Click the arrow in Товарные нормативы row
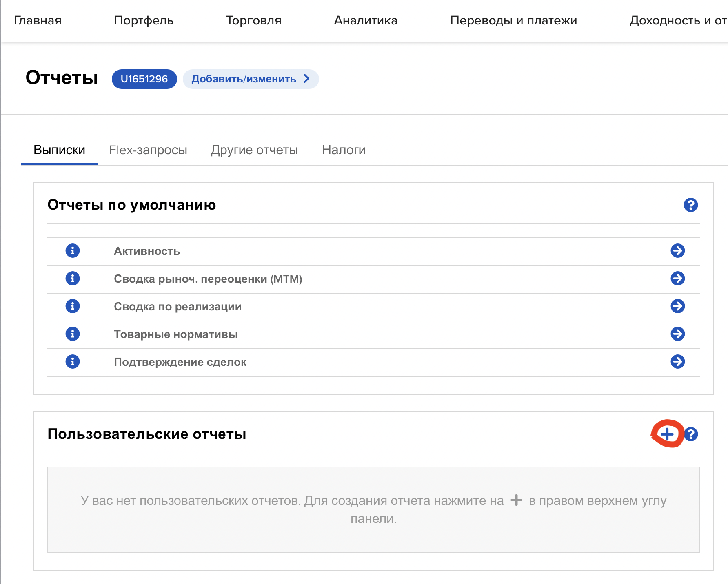This screenshot has width=728, height=584. click(678, 334)
